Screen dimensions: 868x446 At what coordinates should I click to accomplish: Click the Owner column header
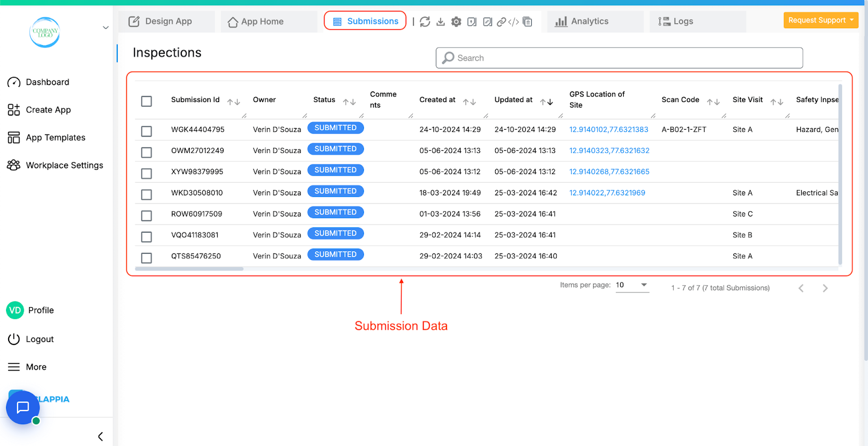point(264,100)
